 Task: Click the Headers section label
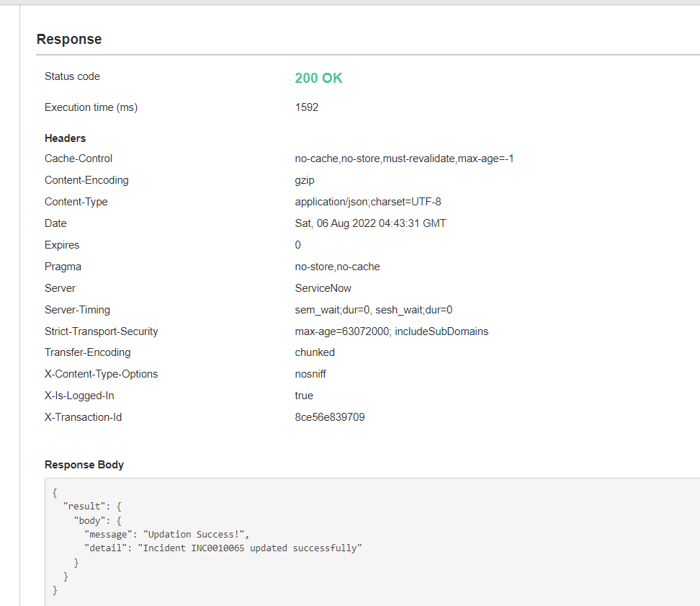point(65,138)
